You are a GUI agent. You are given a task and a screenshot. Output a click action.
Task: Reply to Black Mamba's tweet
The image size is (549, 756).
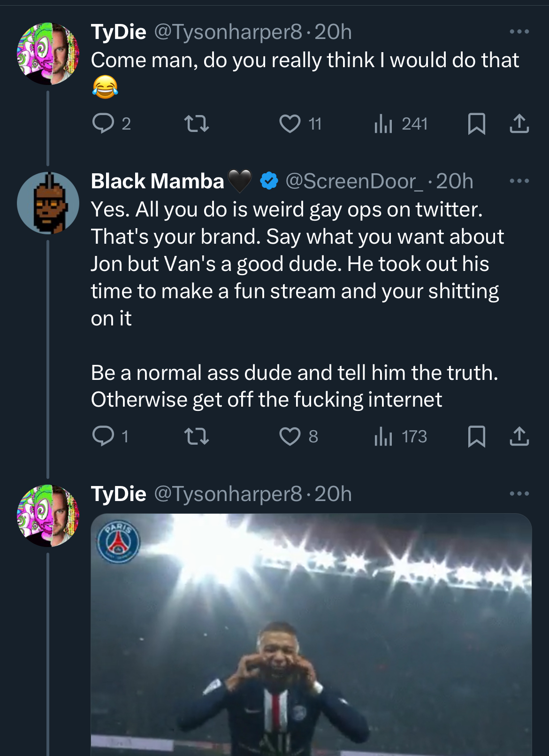pyautogui.click(x=103, y=436)
